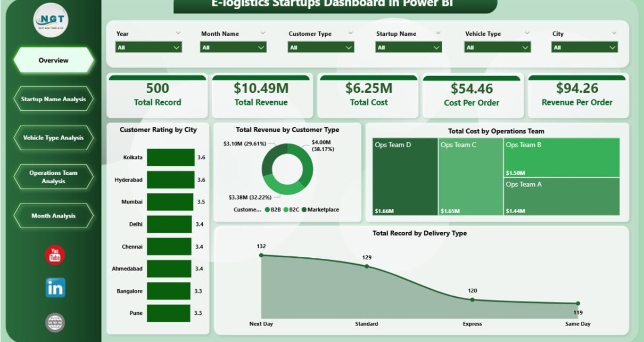Click the Same Day data point marker
Screen dimensions: 644x342
coord(578,303)
